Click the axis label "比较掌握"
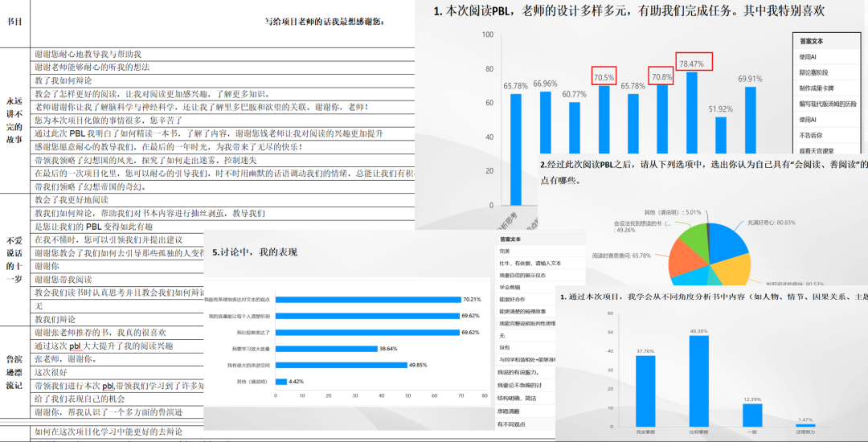 pyautogui.click(x=698, y=431)
